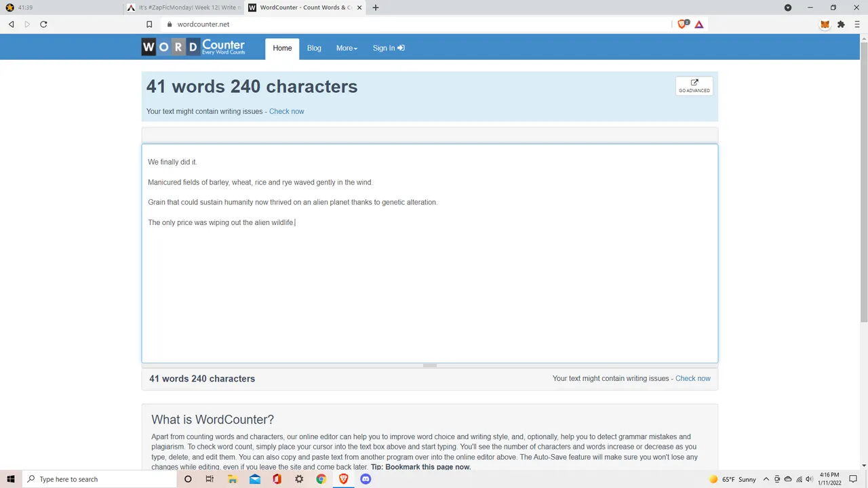The height and width of the screenshot is (488, 868).
Task: Bookmark this page icon
Action: click(149, 24)
